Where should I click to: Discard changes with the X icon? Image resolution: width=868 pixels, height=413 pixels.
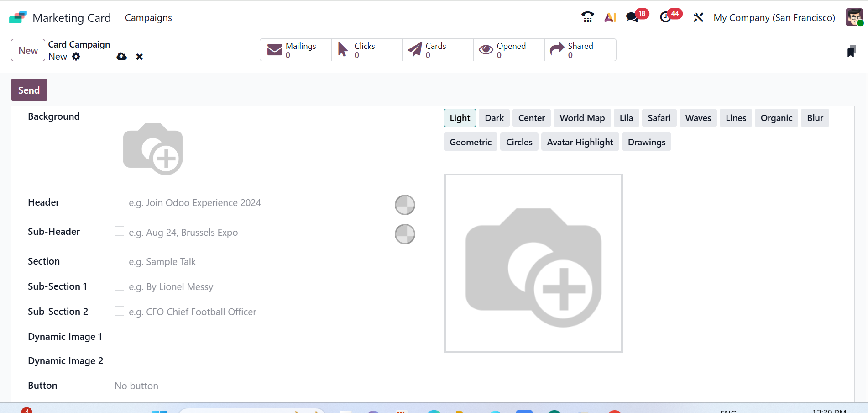coord(140,56)
